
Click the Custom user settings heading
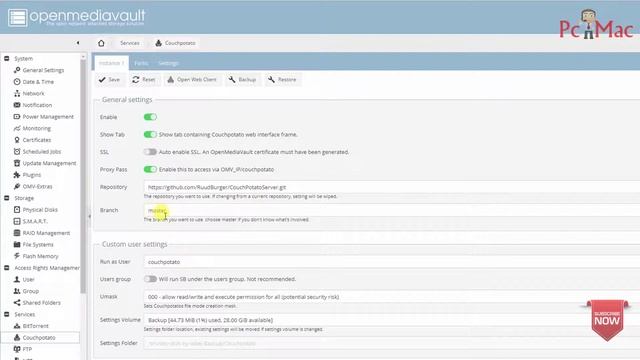pos(135,244)
